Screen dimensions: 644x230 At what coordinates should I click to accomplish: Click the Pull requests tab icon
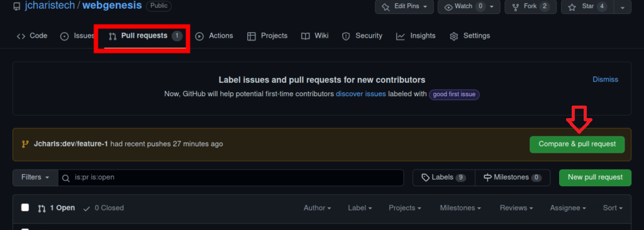click(113, 36)
